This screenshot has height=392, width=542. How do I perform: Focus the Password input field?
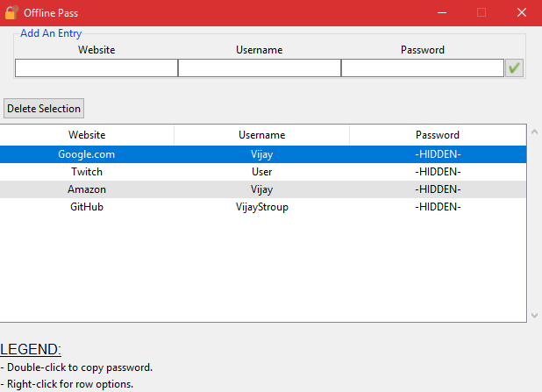423,68
